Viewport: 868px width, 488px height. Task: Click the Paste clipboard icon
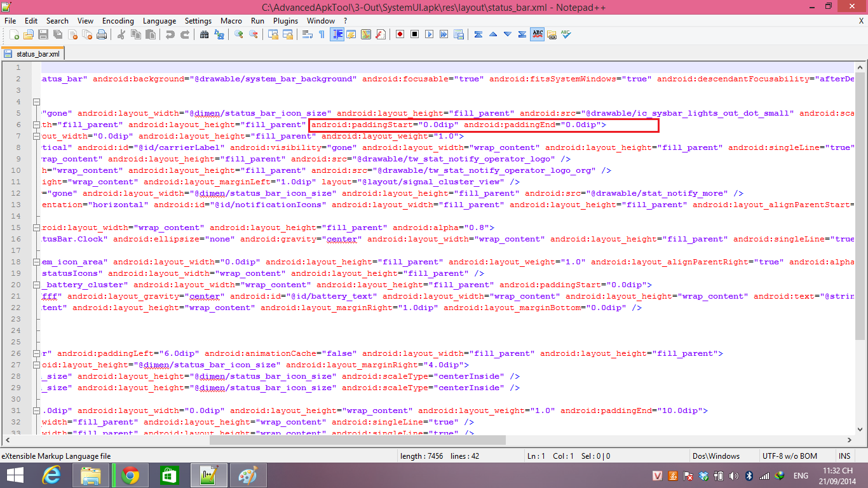150,34
